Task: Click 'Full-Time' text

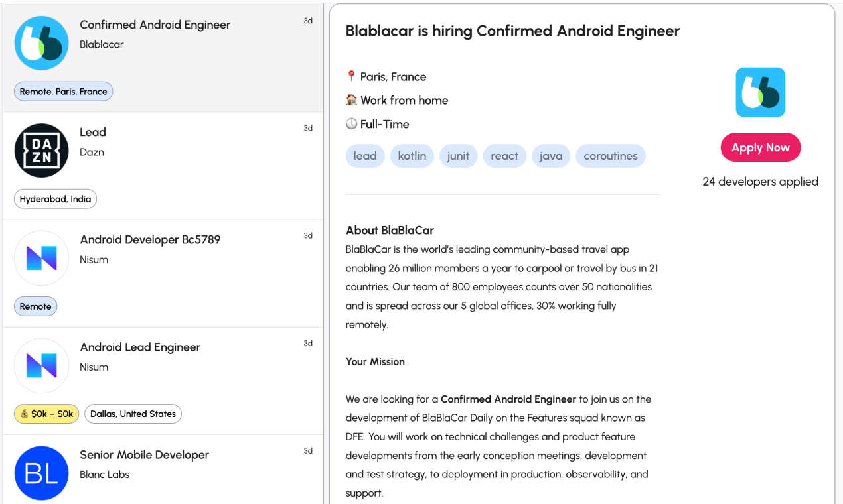Action: 385,124
